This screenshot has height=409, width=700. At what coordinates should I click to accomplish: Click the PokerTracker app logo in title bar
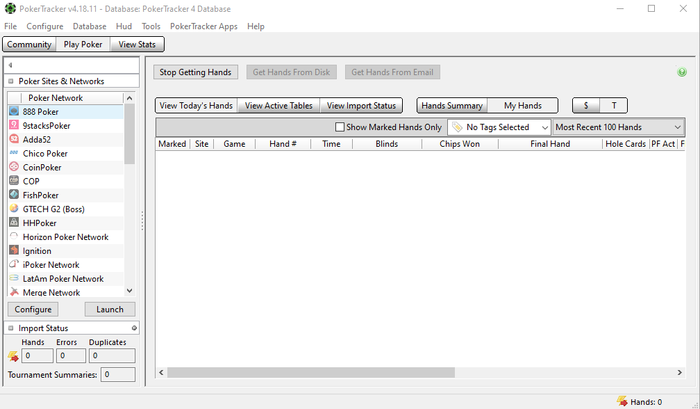click(x=10, y=8)
